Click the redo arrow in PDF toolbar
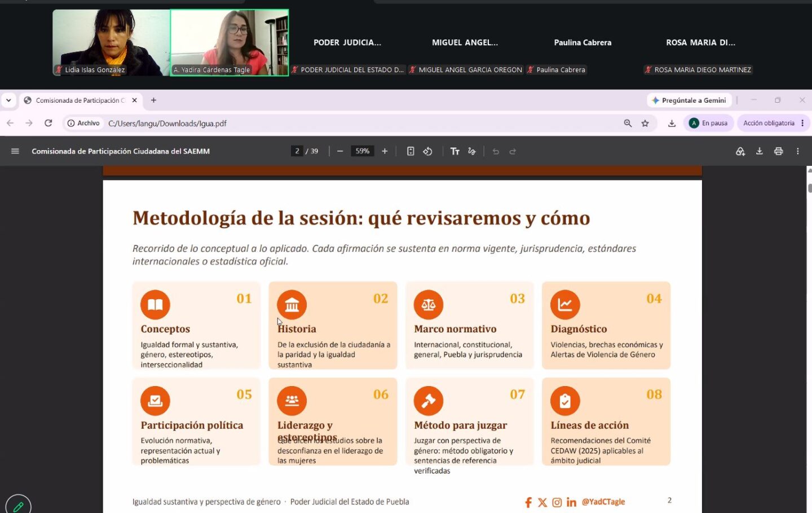This screenshot has height=513, width=812. coord(513,151)
